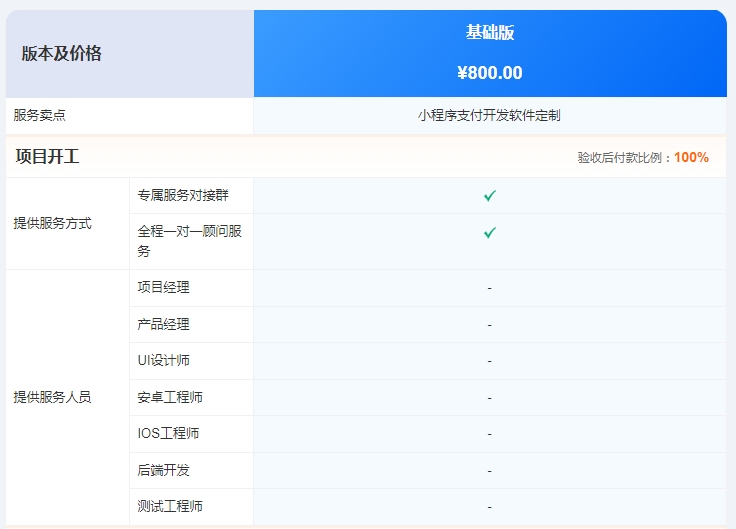
Task: Click the 项目开工 section heading
Action: pyautogui.click(x=47, y=156)
